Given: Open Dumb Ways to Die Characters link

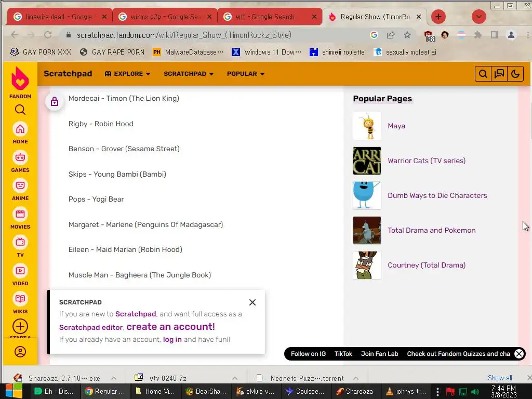Looking at the screenshot, I should pyautogui.click(x=437, y=195).
